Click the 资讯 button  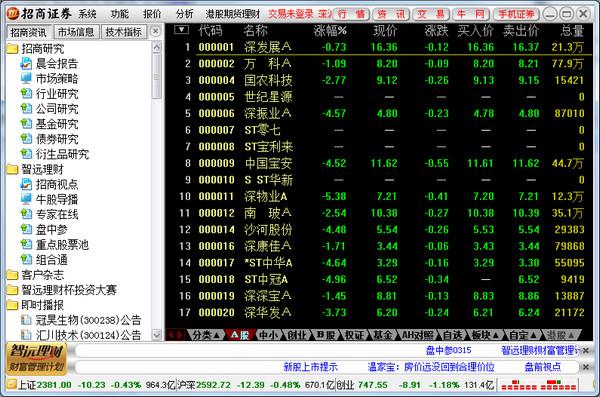point(391,15)
